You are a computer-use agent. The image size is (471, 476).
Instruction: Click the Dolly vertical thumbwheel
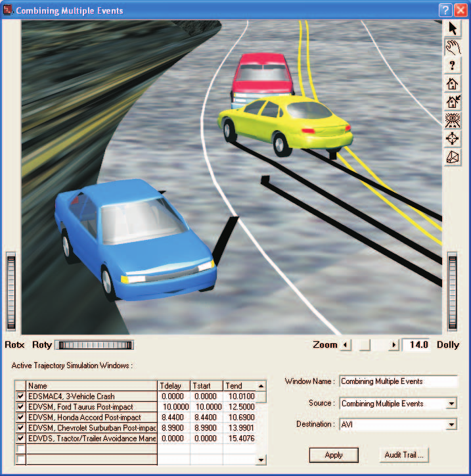pos(453,292)
